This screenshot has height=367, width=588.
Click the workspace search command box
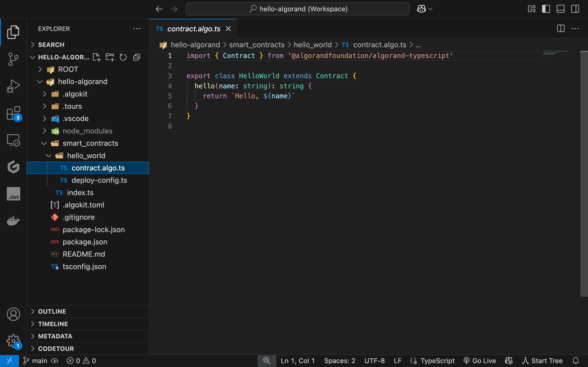[x=297, y=9]
